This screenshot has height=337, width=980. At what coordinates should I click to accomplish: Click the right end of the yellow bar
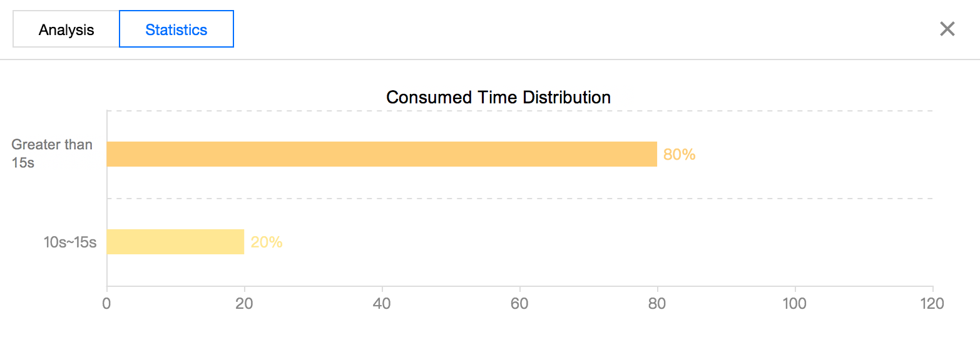[x=241, y=242]
